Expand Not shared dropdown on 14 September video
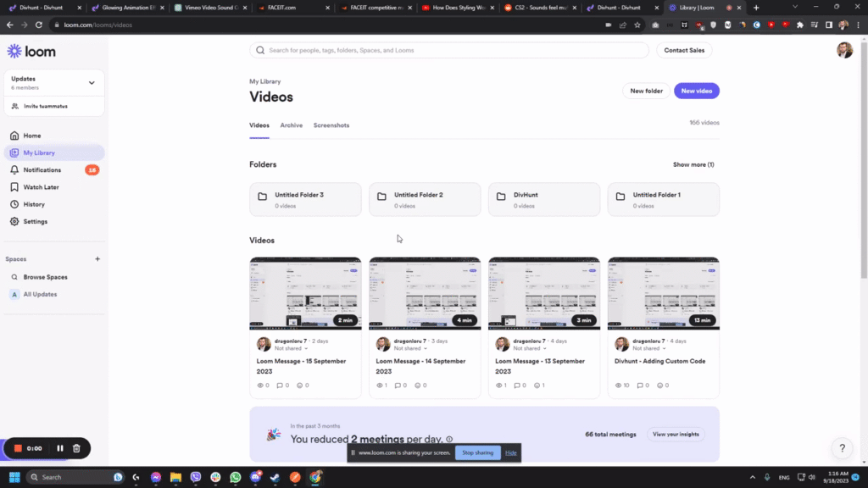 (x=411, y=348)
